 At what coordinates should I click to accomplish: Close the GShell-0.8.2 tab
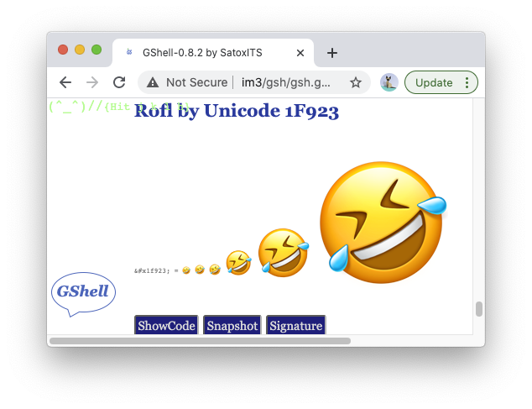pos(300,53)
